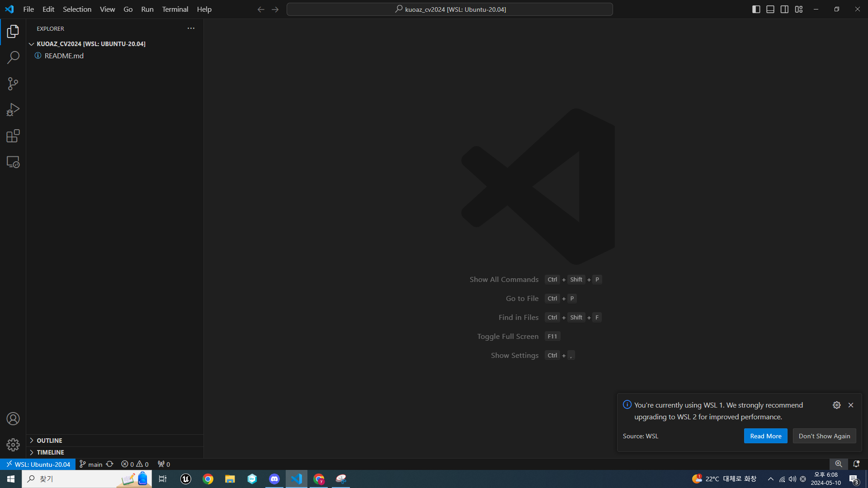Open the Terminal menu

point(175,9)
